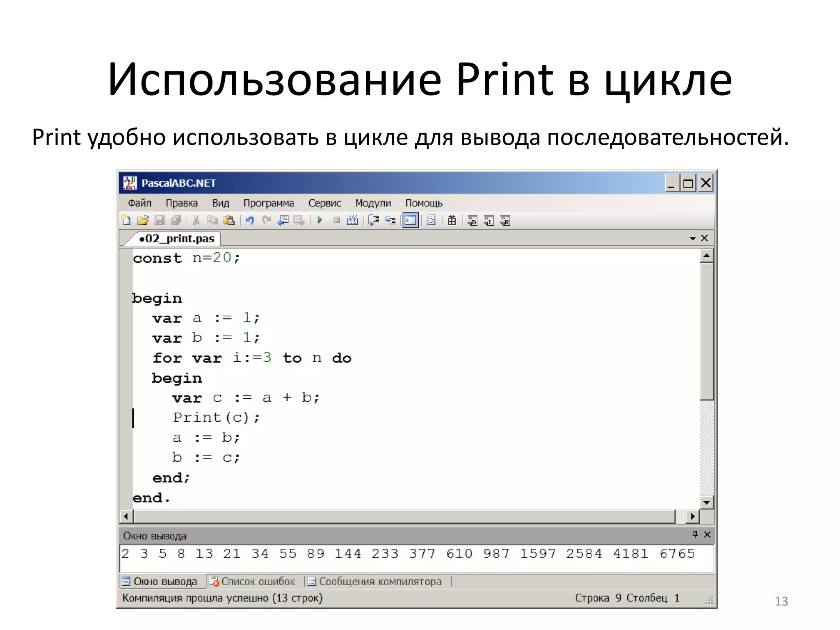Click the form designer grid icon
The image size is (840, 630).
[x=452, y=220]
